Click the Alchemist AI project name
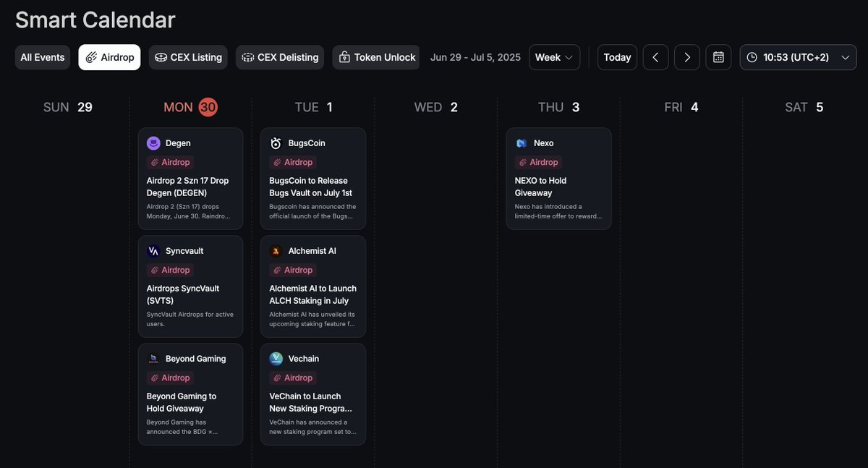This screenshot has height=468, width=868. click(x=312, y=251)
